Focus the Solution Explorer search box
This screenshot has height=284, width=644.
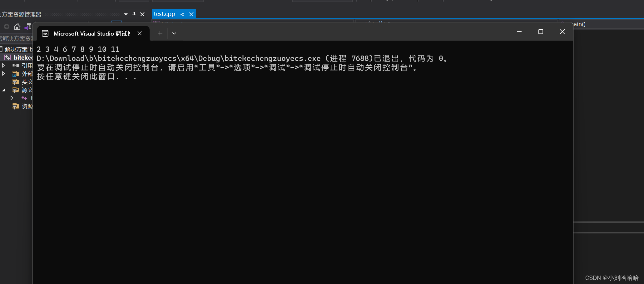tap(16, 38)
